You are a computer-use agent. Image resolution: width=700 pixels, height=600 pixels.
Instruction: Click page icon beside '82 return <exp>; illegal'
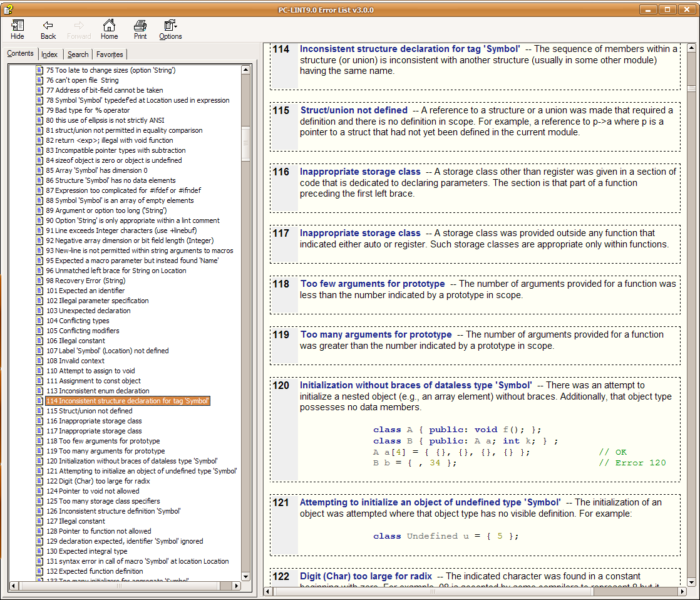point(39,140)
